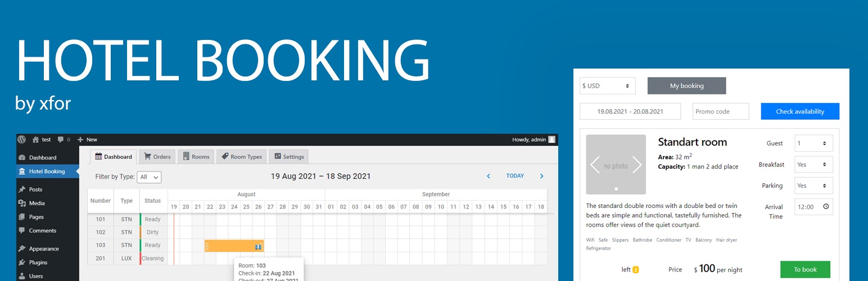Select Hotel Booking in the sidebar menu
Screen dimensions: 868x281
point(47,171)
